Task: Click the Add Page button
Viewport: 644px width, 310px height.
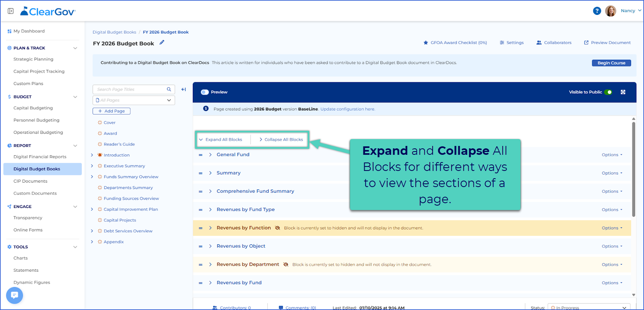Action: (111, 111)
